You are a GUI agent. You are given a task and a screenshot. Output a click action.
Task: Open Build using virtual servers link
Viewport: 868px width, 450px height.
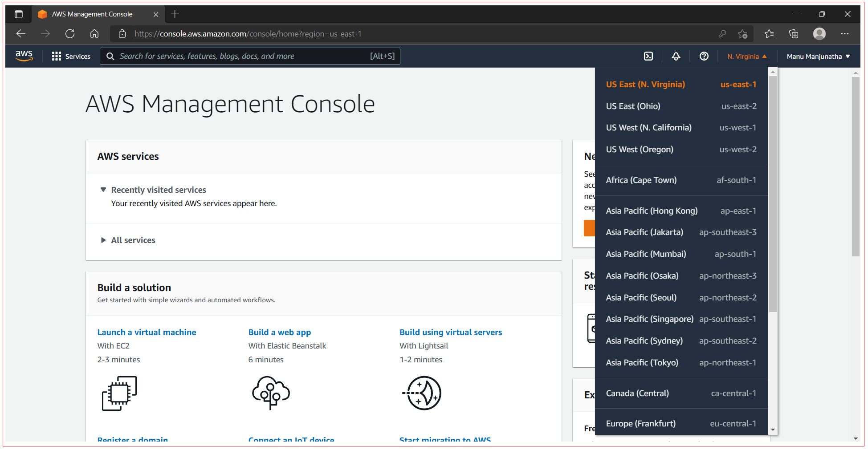[x=451, y=332]
